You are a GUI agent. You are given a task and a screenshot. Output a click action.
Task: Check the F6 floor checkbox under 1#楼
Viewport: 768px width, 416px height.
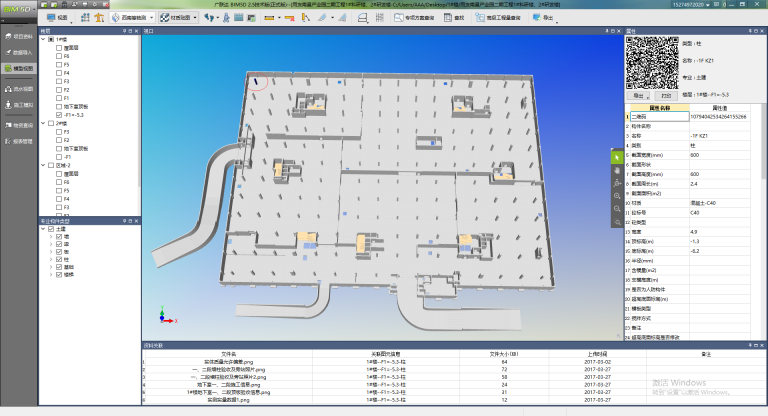(58, 55)
